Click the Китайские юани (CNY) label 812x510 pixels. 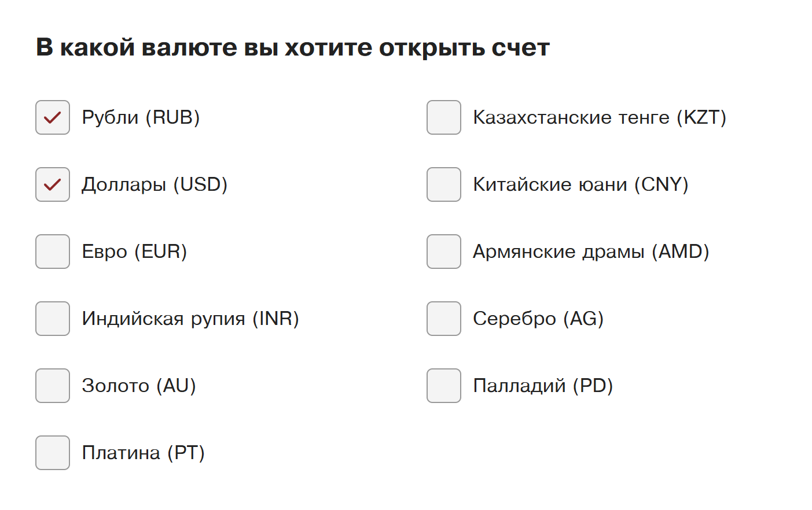tap(580, 184)
